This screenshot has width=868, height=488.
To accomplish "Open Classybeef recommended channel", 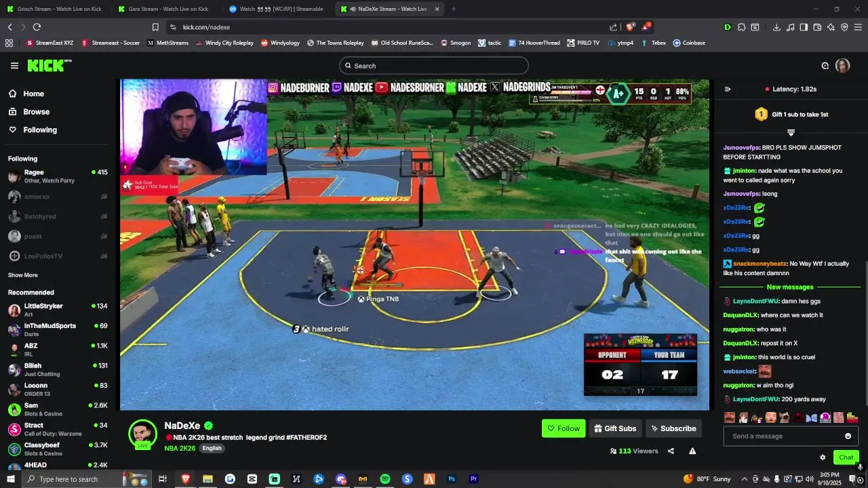I will [58, 449].
